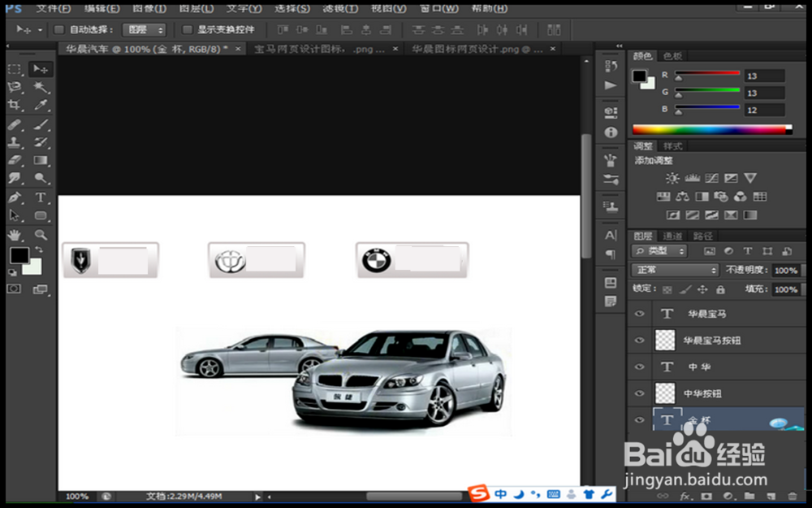Hide the 中华 text layer
Image resolution: width=812 pixels, height=508 pixels.
click(640, 367)
